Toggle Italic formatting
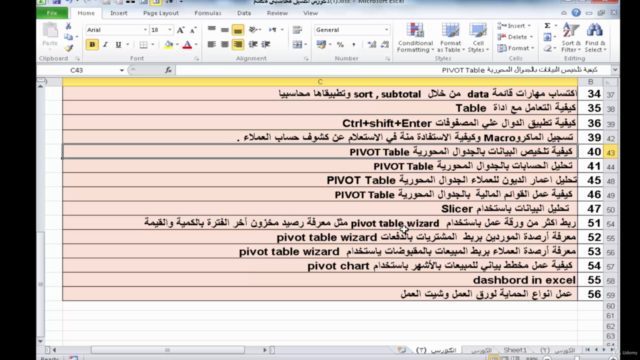Screen dimensions: 640x360 click(105, 44)
